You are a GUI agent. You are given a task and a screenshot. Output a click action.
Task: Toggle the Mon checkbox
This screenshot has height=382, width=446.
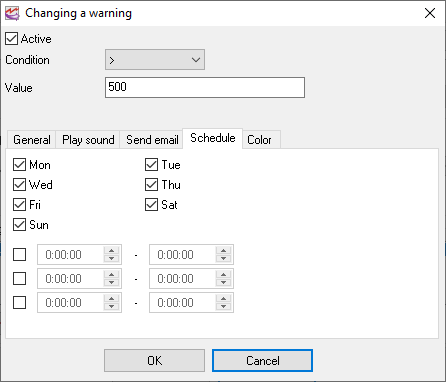point(19,165)
